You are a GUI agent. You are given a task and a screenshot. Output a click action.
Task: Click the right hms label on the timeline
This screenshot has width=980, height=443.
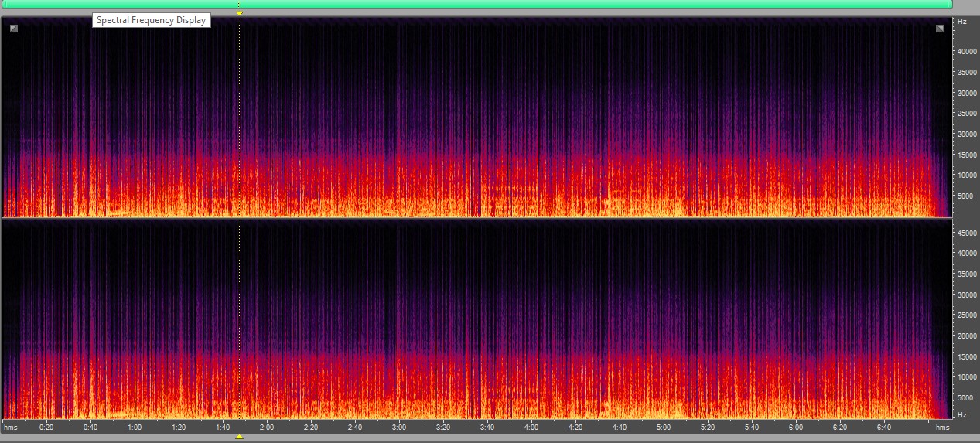pos(942,427)
